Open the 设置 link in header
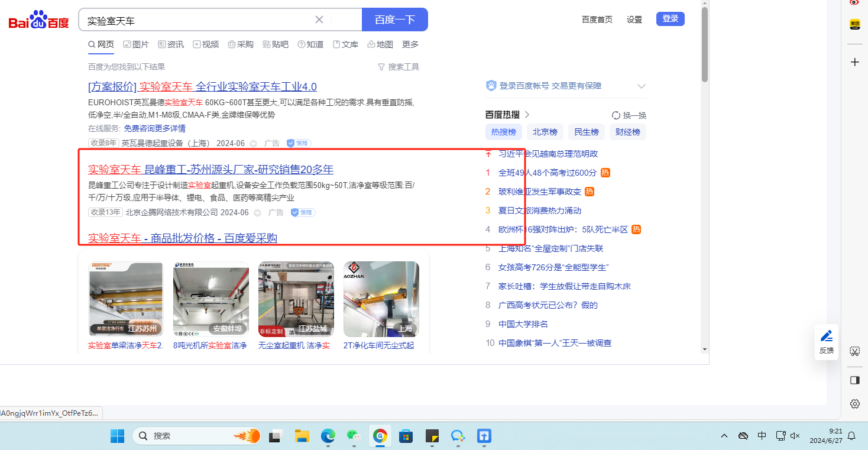Viewport: 868px width, 450px height. click(x=634, y=20)
